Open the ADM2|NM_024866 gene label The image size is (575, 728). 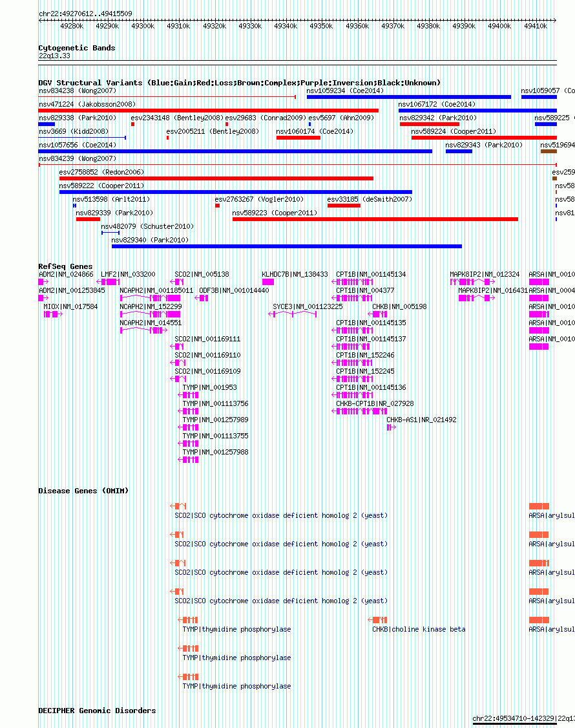point(66,274)
